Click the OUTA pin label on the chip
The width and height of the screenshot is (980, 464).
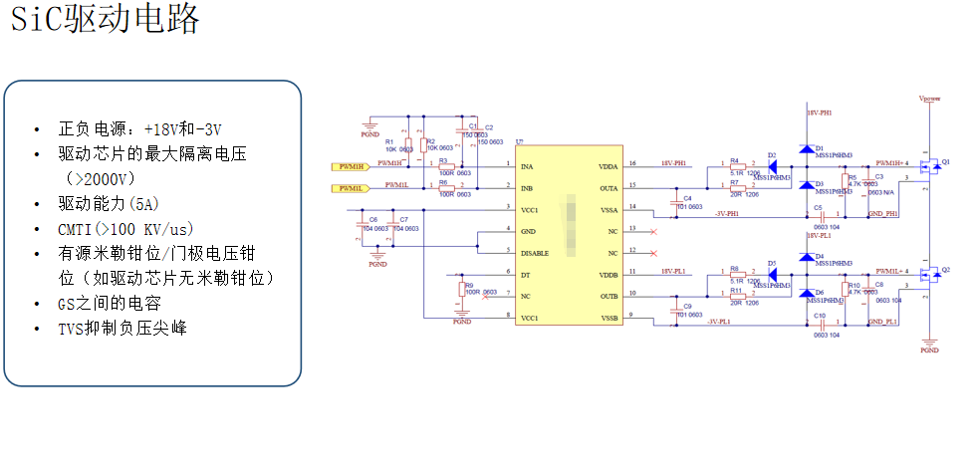pos(609,188)
